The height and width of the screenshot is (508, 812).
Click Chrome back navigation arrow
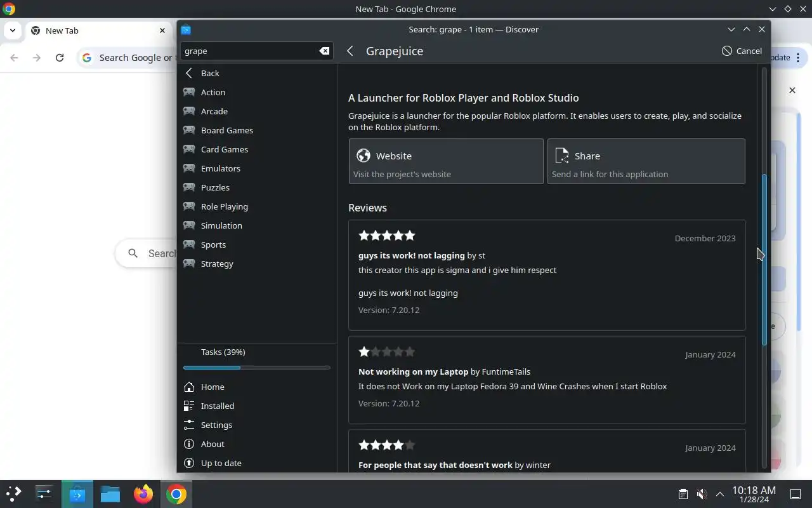click(14, 58)
